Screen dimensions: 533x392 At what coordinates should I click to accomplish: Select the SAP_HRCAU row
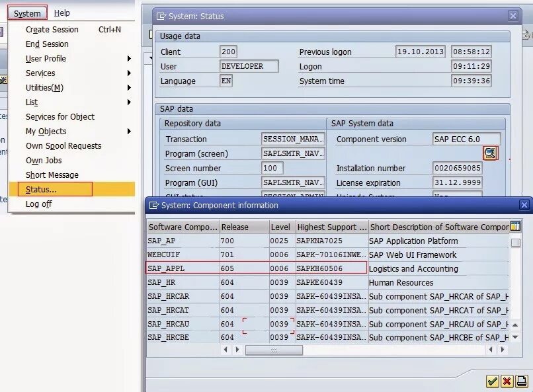pyautogui.click(x=328, y=324)
